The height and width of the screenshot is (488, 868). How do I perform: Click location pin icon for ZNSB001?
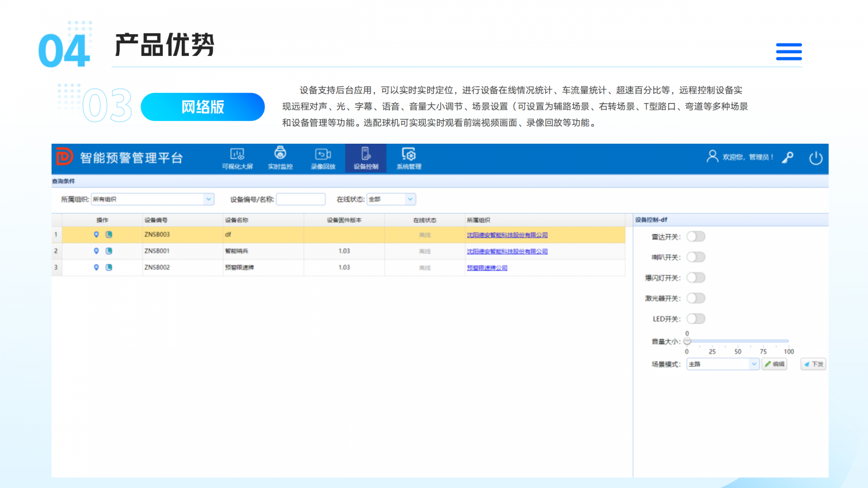[x=97, y=251]
